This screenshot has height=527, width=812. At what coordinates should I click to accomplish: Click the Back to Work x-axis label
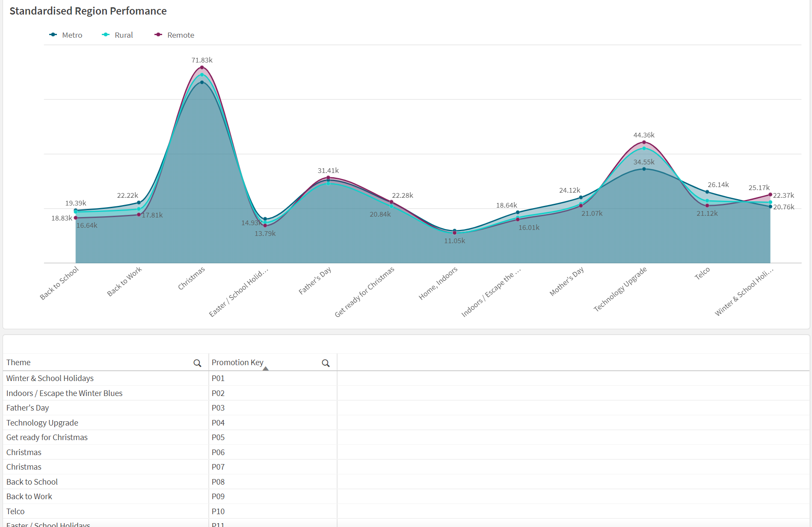[124, 282]
